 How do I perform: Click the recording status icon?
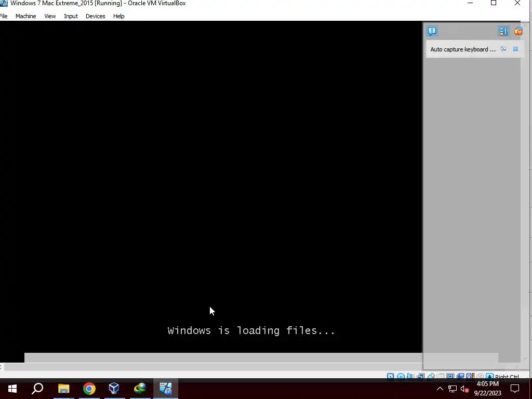[460, 376]
